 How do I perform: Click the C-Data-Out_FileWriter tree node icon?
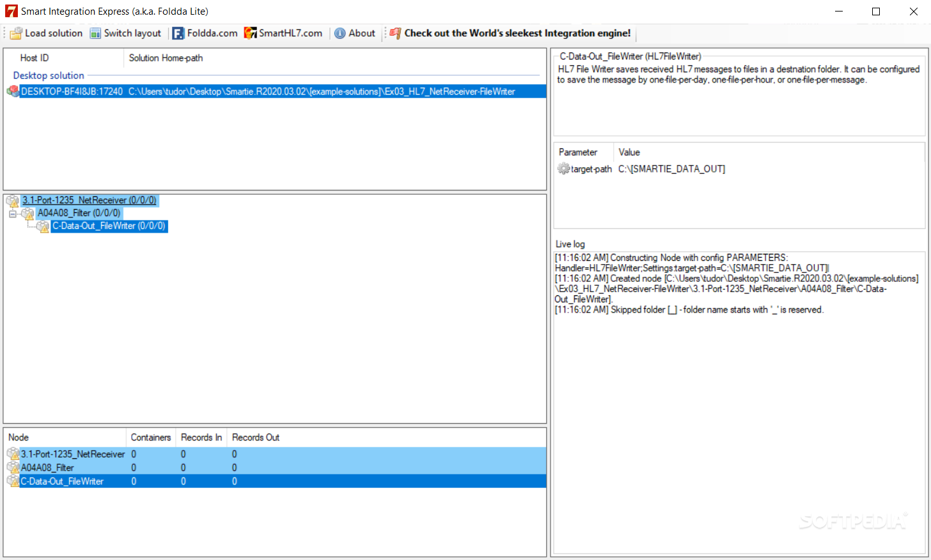click(43, 226)
